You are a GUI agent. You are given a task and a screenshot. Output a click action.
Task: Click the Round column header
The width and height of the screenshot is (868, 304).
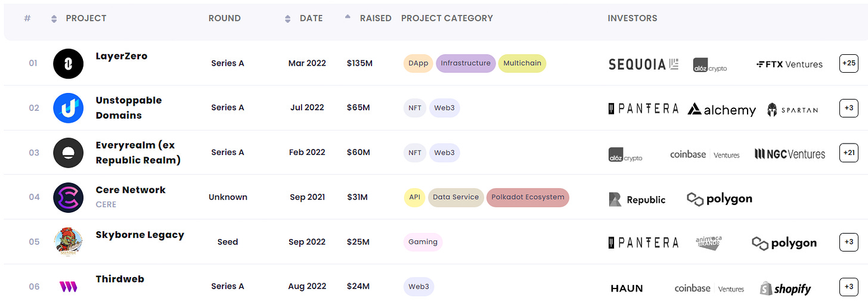point(225,18)
